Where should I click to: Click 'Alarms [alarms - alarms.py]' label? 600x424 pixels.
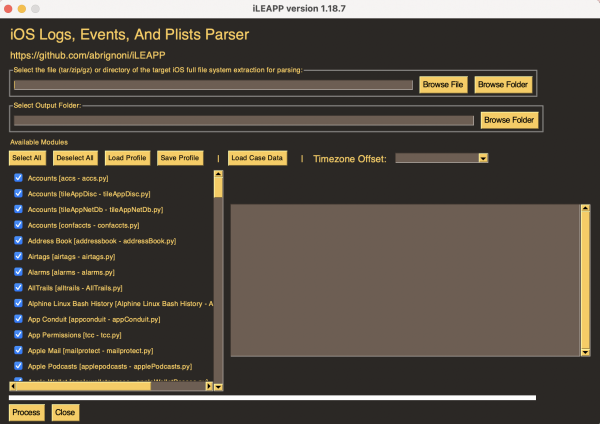pyautogui.click(x=71, y=272)
